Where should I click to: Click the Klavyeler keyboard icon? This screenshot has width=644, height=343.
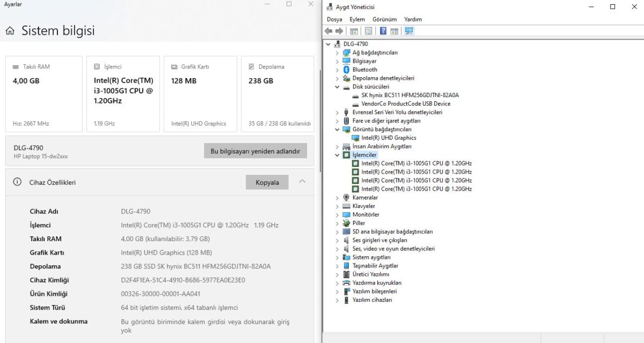(x=347, y=206)
